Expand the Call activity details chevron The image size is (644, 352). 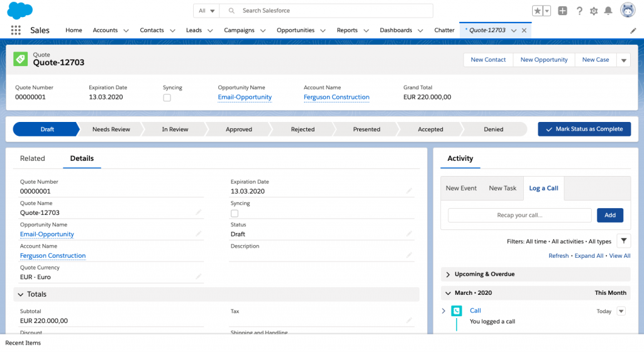click(x=443, y=311)
